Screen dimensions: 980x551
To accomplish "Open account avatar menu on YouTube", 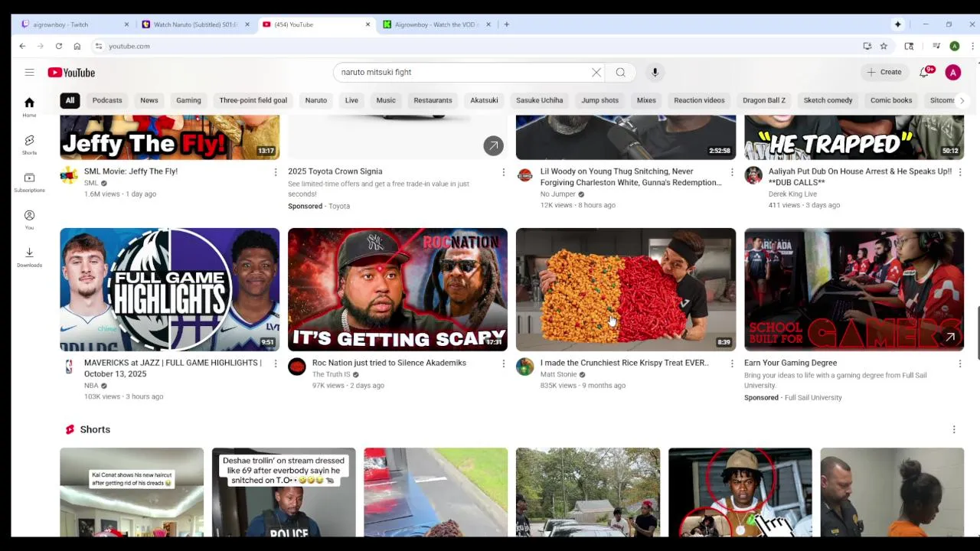I will click(x=952, y=72).
